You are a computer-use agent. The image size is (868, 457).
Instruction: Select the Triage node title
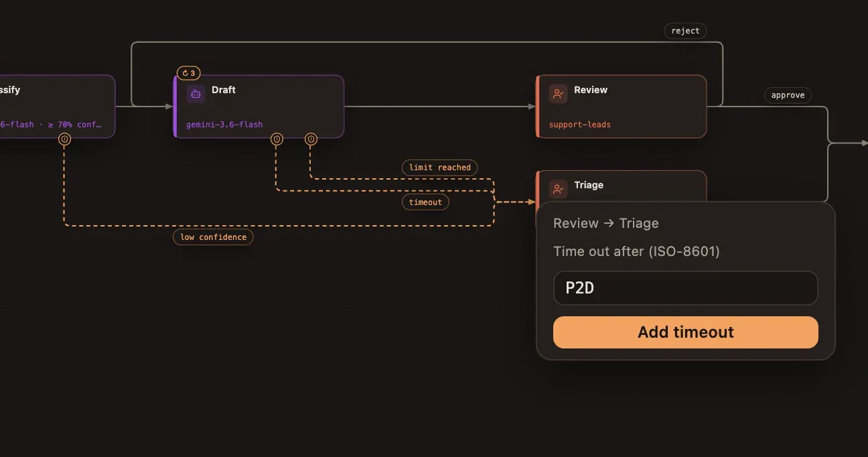(x=589, y=185)
